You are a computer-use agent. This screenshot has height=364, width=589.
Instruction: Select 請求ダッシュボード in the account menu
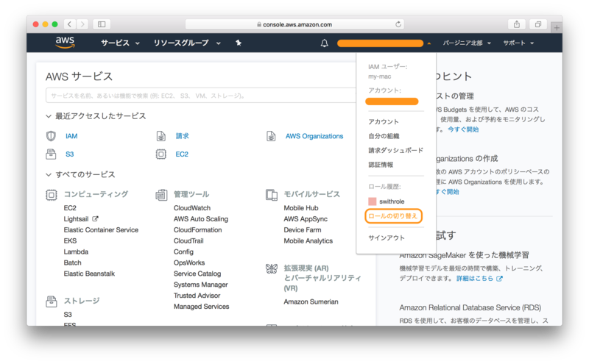395,150
